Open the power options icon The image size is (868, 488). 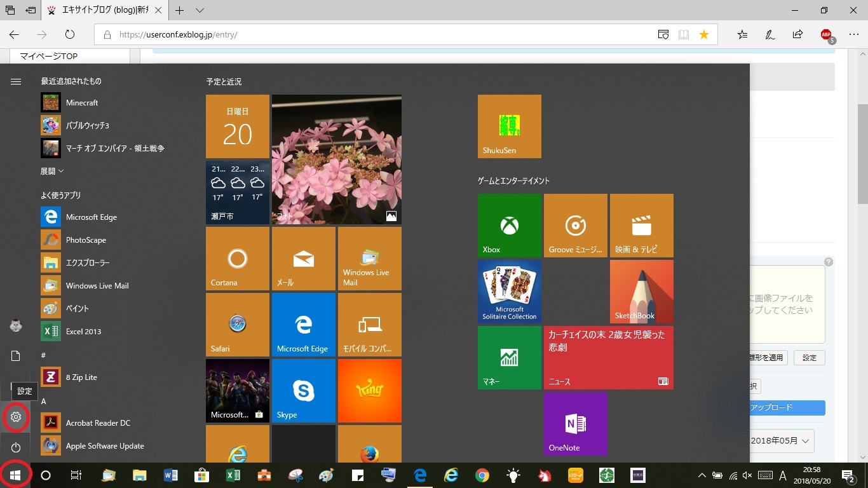tap(16, 448)
